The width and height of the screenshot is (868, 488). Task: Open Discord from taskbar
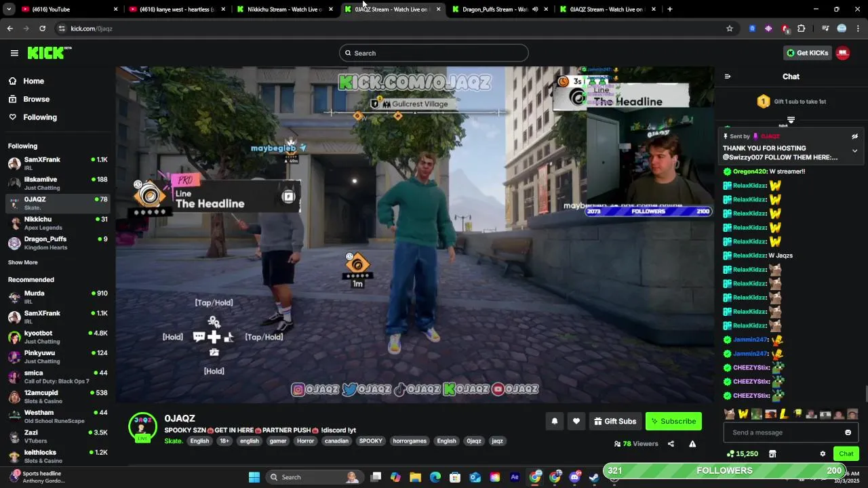click(575, 477)
